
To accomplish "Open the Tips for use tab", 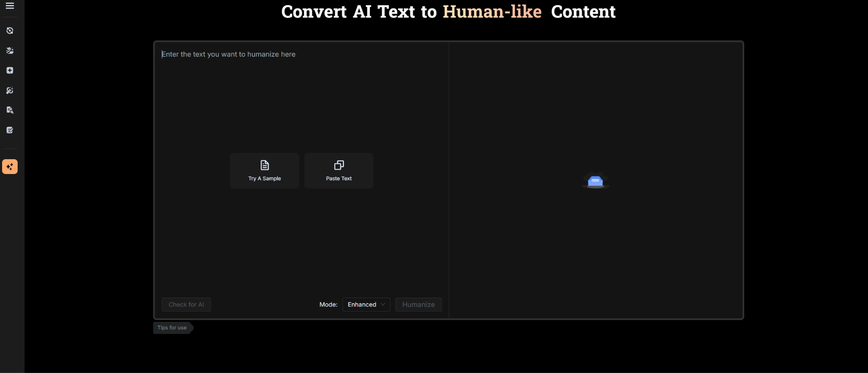I will click(172, 328).
